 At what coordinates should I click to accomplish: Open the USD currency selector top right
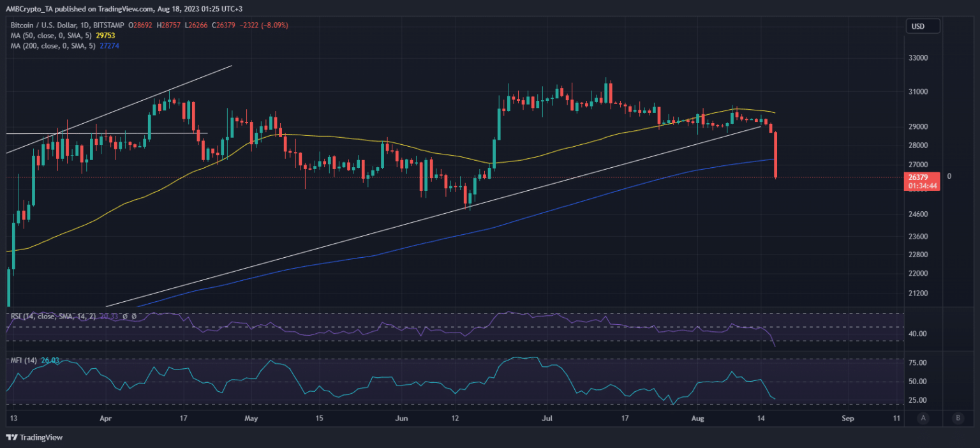pyautogui.click(x=923, y=26)
